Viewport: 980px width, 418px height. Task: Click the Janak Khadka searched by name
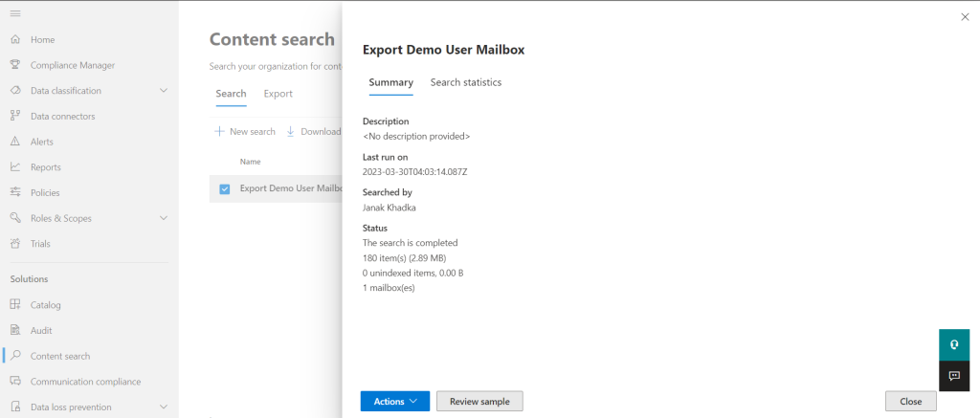tap(390, 208)
